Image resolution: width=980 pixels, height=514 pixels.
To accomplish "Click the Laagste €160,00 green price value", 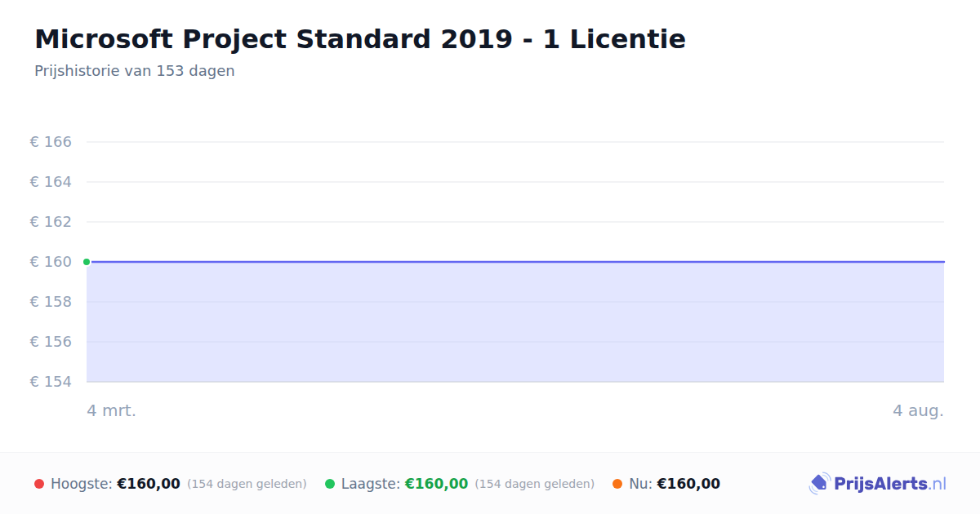I will [x=436, y=484].
